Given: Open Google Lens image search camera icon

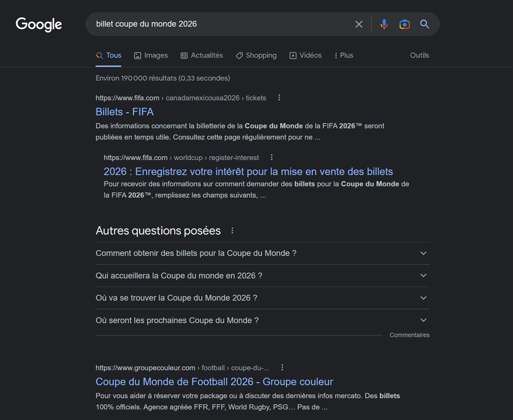Looking at the screenshot, I should [404, 24].
